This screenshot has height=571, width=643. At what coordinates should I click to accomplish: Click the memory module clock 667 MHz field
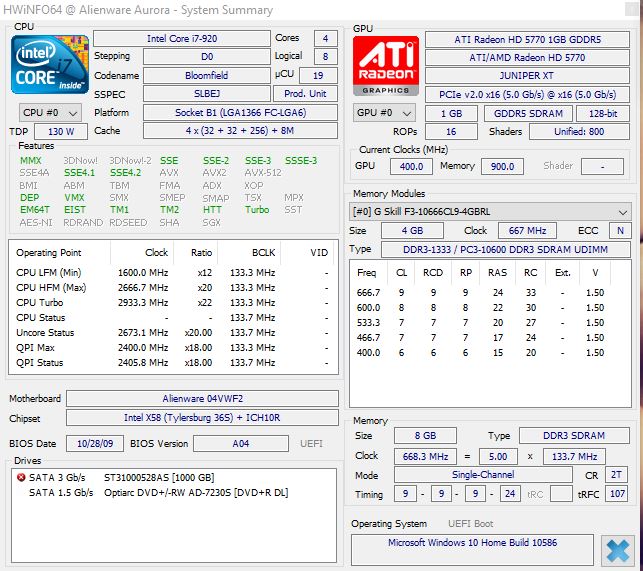click(527, 231)
